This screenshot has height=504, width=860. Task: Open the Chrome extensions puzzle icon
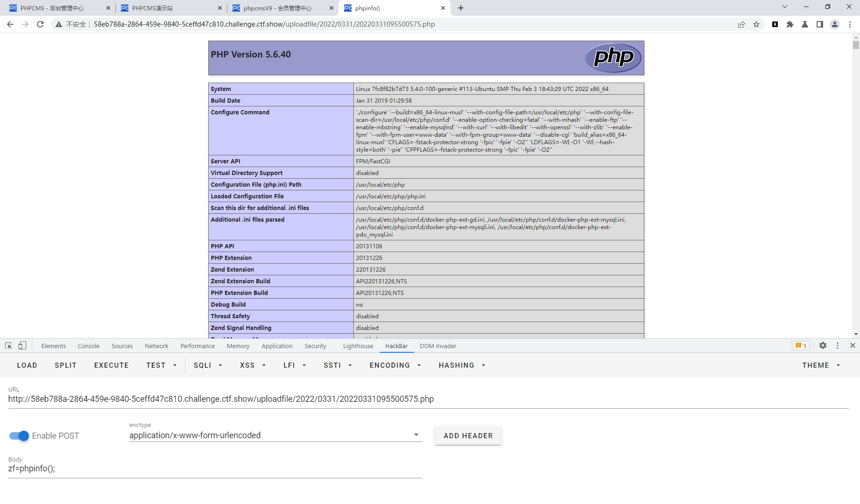point(790,24)
